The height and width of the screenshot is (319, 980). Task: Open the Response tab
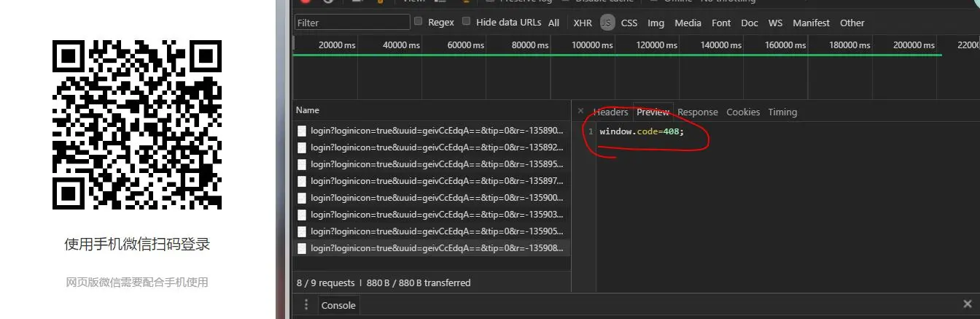point(698,112)
